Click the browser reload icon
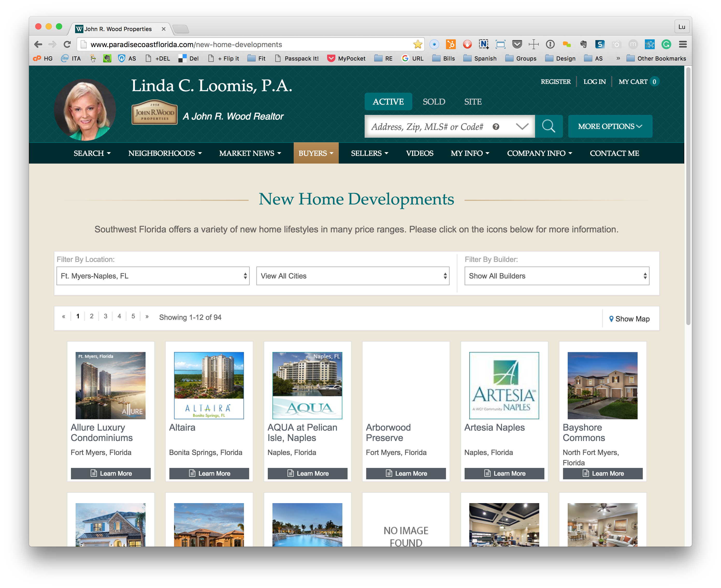 pyautogui.click(x=67, y=44)
